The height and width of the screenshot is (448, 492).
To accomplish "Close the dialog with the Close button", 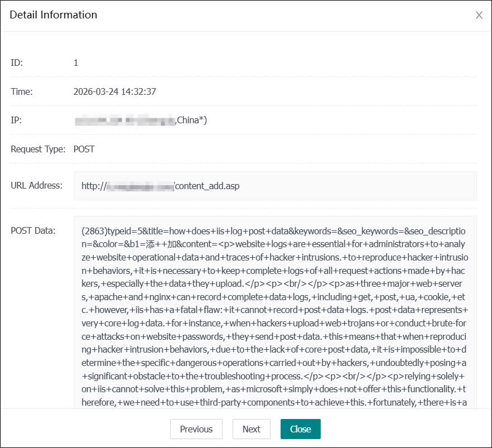I will click(300, 429).
